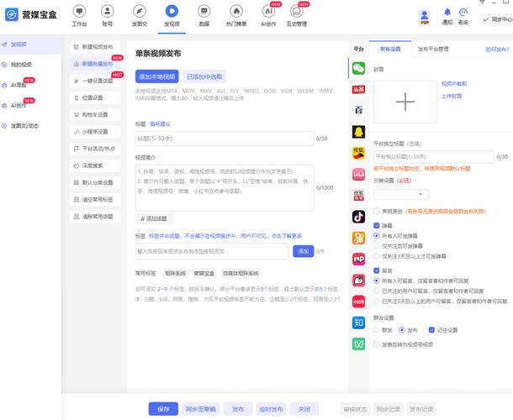The image size is (513, 420).
Task: Click the 上传封面 upload cover link
Action: pyautogui.click(x=452, y=96)
